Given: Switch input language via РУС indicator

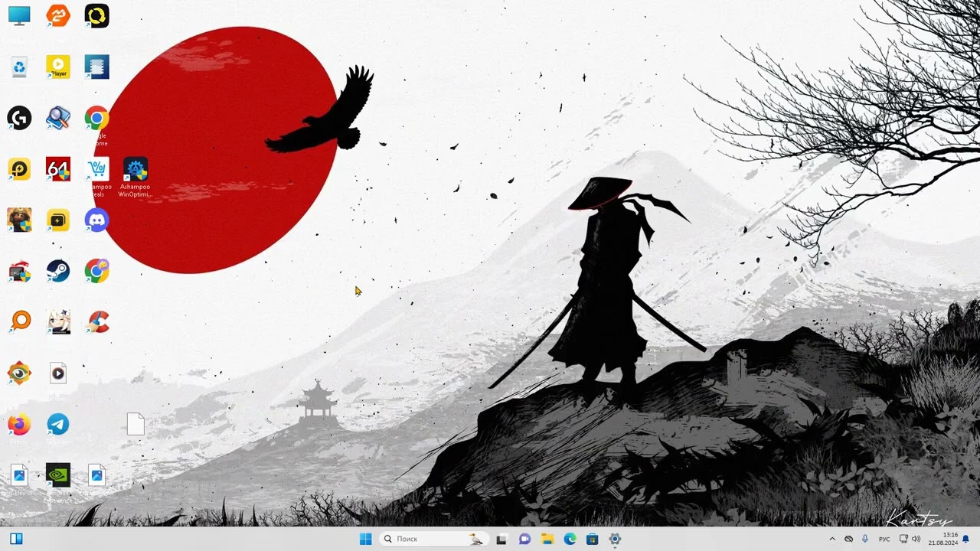Looking at the screenshot, I should click(884, 539).
